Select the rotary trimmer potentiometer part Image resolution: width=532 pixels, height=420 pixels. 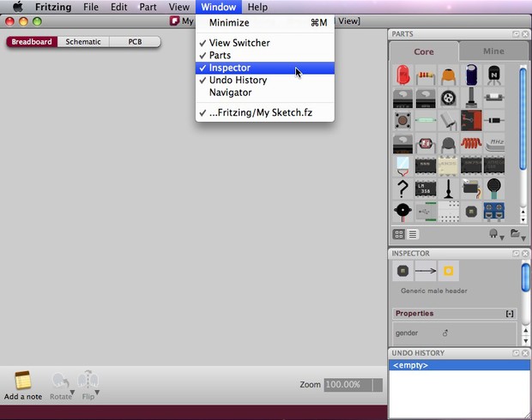coord(448,98)
